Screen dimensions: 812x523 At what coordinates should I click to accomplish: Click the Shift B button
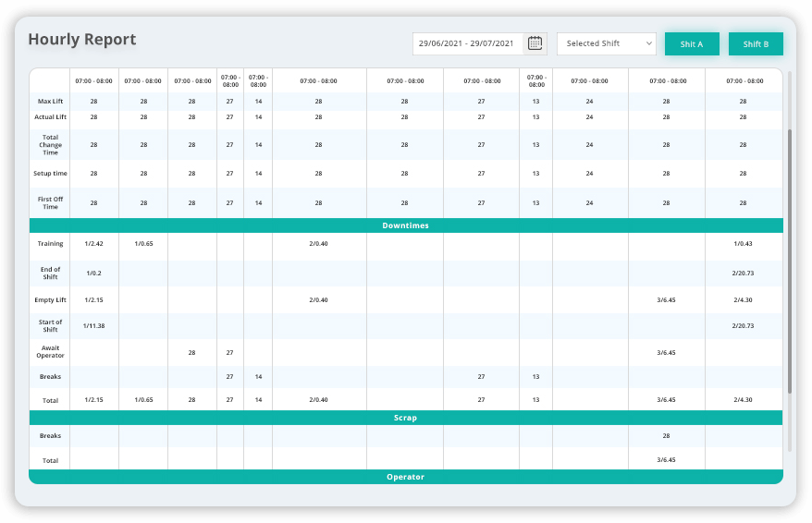coord(755,43)
